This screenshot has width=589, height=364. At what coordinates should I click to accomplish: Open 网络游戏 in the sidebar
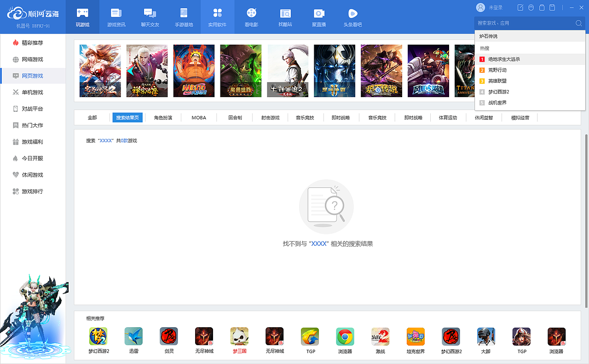click(x=33, y=59)
